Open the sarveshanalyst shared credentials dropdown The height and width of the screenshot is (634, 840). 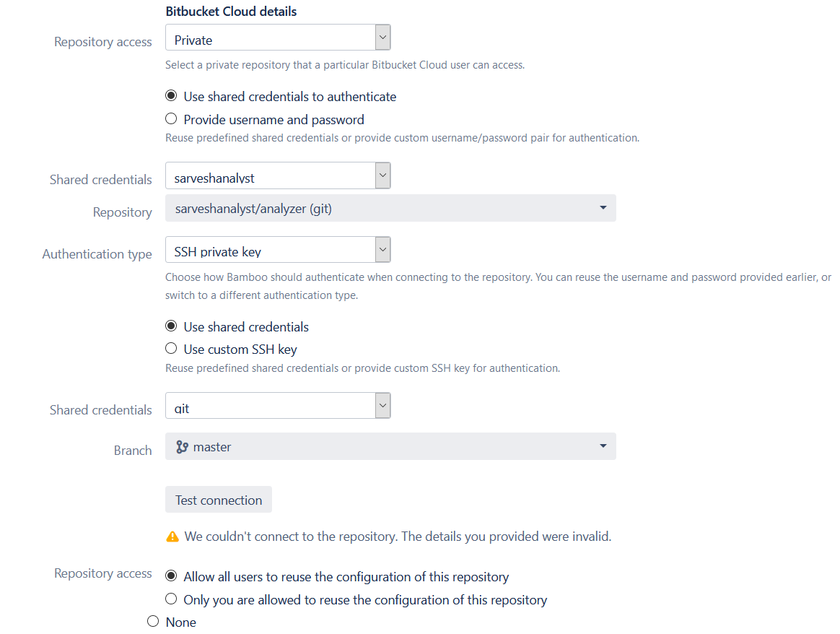click(278, 175)
